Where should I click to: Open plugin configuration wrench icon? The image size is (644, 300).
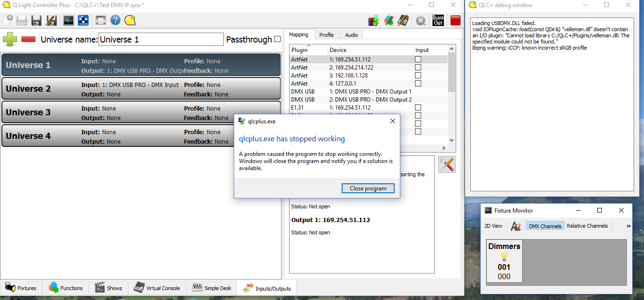point(447,164)
